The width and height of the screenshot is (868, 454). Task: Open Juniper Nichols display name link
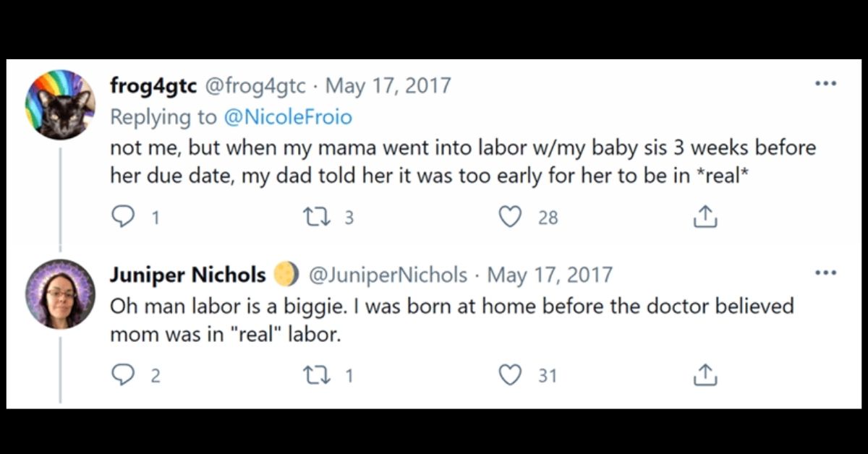click(x=188, y=275)
